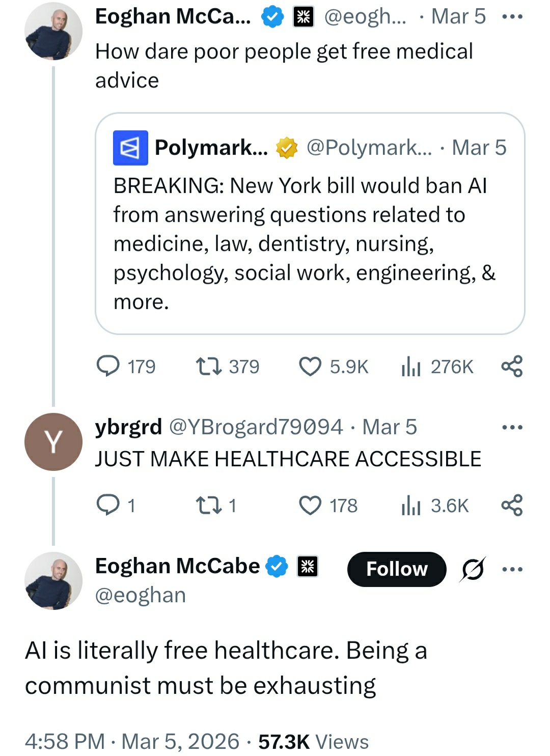Open more options on top tweet
This screenshot has height=756, width=550.
512,17
